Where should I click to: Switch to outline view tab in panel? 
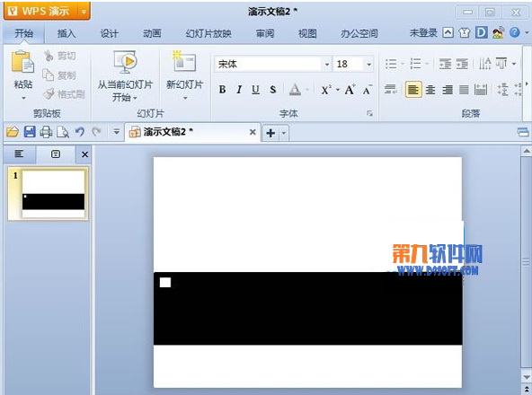[x=19, y=154]
